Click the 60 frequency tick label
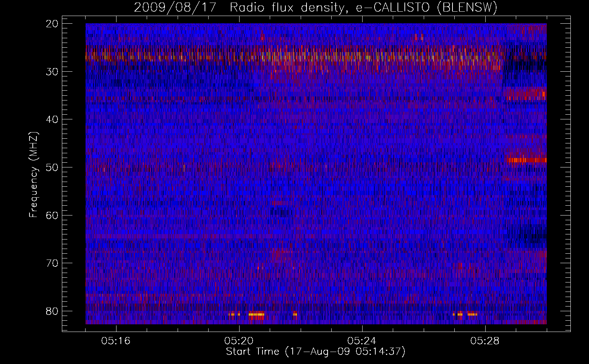Viewport: 589px width, 364px height. coord(52,215)
